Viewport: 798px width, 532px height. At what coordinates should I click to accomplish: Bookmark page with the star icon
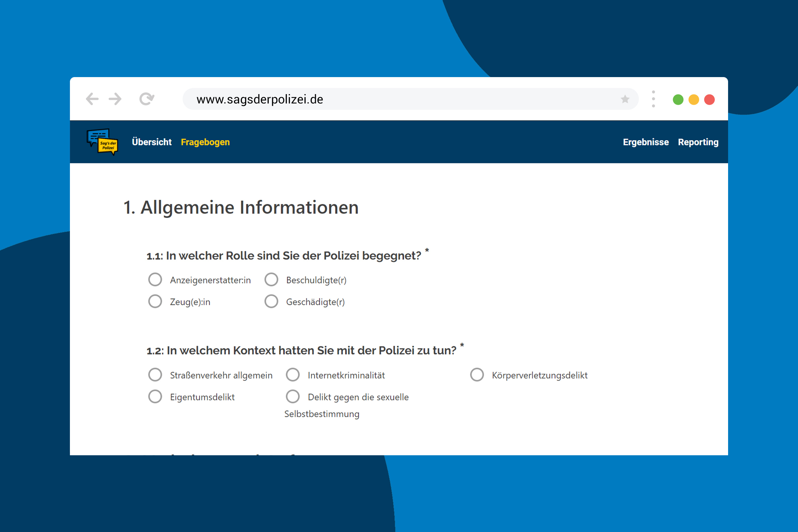[625, 99]
